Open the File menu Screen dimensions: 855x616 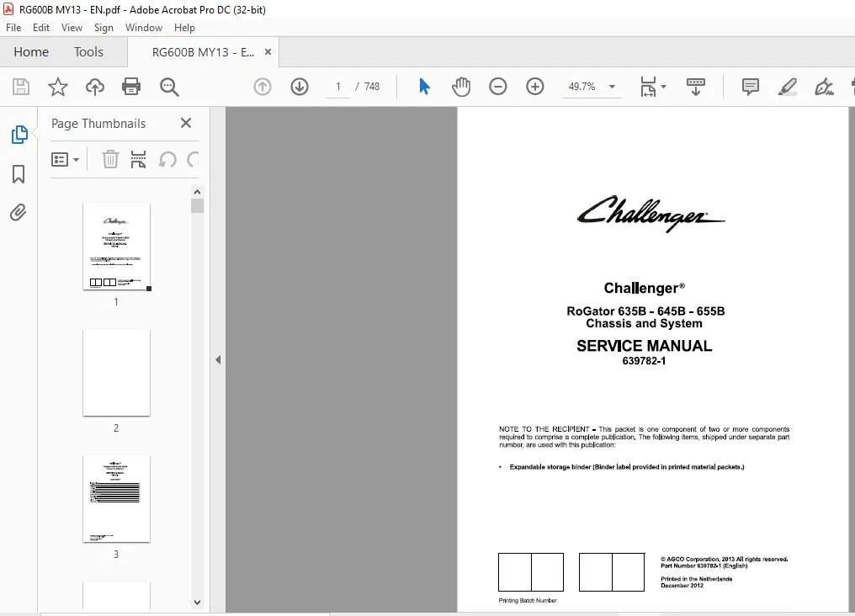(x=13, y=28)
